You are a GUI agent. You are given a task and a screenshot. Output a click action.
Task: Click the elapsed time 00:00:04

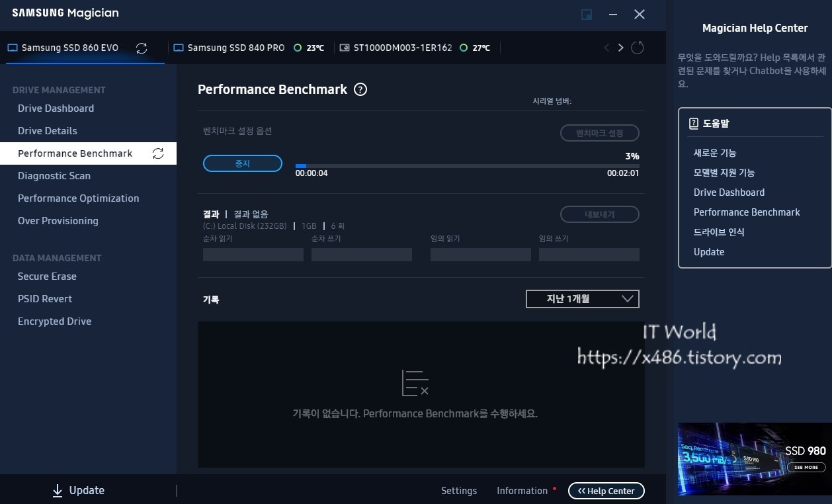(312, 173)
